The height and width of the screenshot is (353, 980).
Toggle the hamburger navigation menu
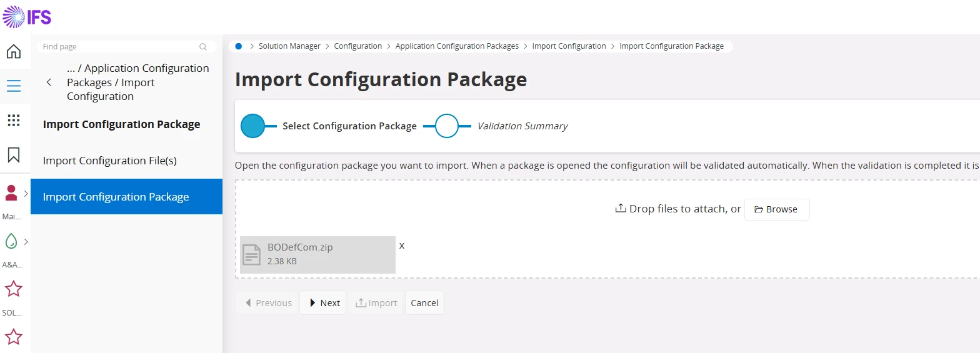14,86
